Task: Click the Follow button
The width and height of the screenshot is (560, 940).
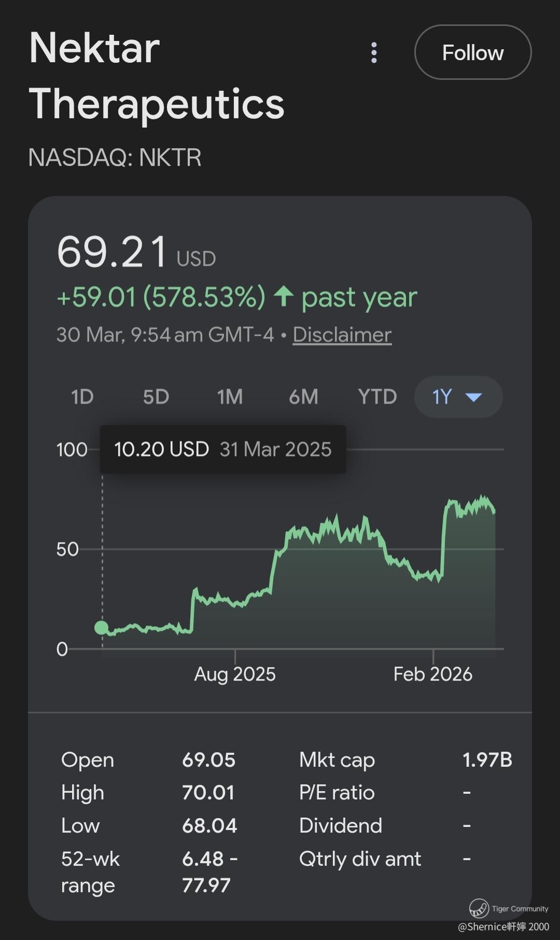Action: (473, 52)
